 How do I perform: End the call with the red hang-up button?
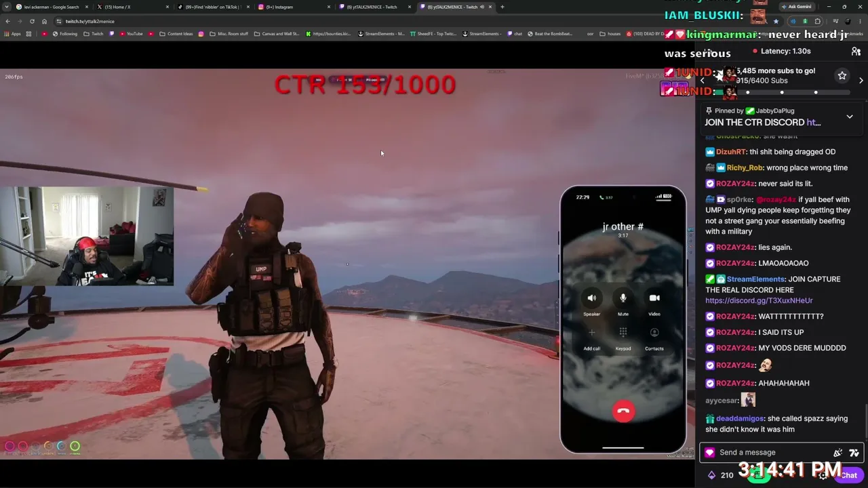tap(623, 411)
